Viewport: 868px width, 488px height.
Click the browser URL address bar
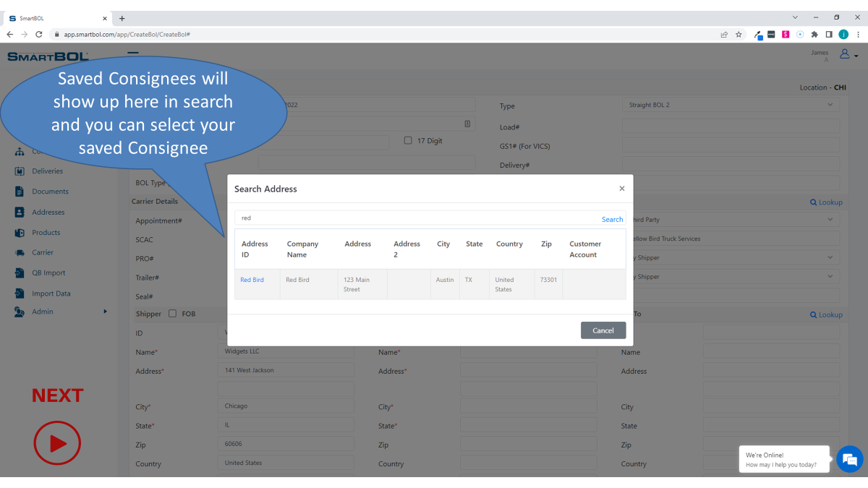(383, 34)
